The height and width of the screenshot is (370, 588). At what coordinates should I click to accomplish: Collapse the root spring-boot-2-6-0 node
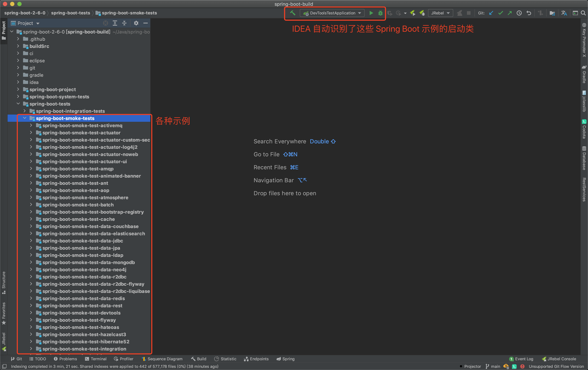pyautogui.click(x=12, y=32)
